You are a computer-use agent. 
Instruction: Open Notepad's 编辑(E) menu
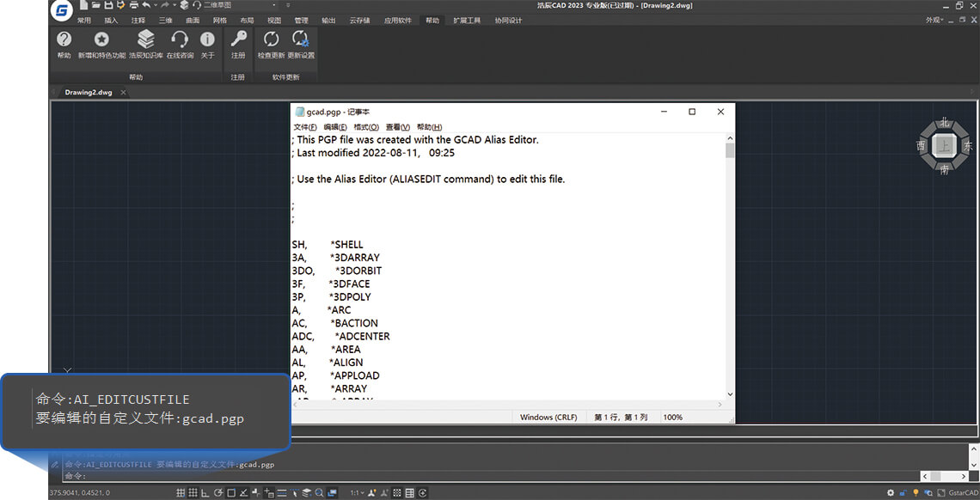point(335,126)
